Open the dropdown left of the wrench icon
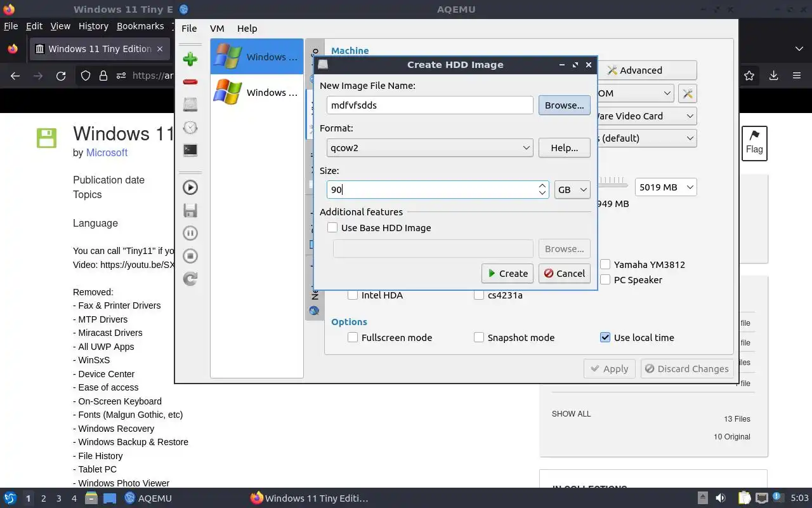This screenshot has height=508, width=812. 635,93
